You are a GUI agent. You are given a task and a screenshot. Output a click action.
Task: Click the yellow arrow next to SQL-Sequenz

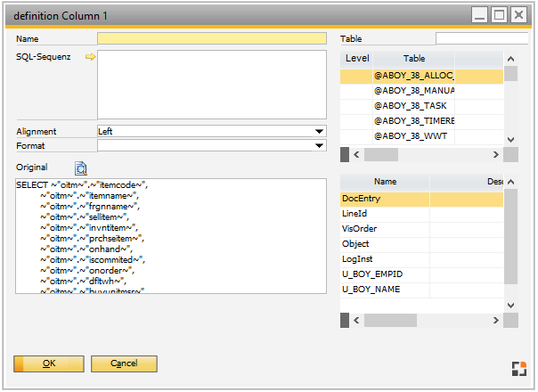coord(90,57)
